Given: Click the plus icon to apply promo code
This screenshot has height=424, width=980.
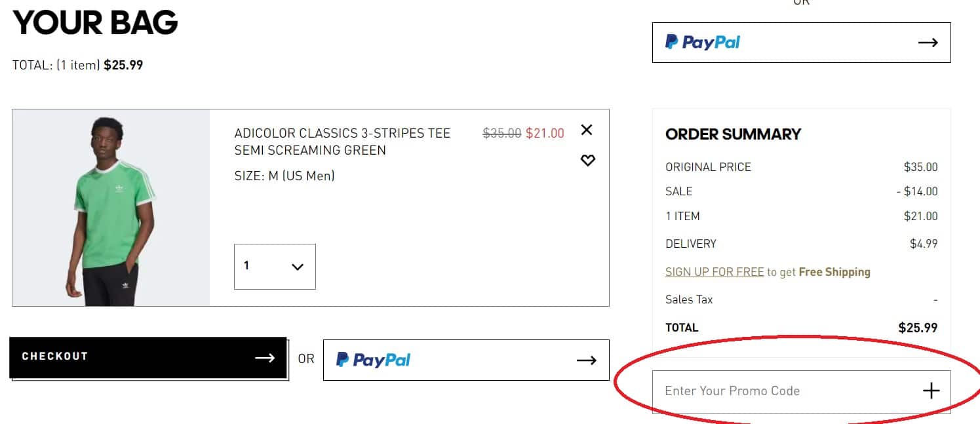Looking at the screenshot, I should coord(931,391).
